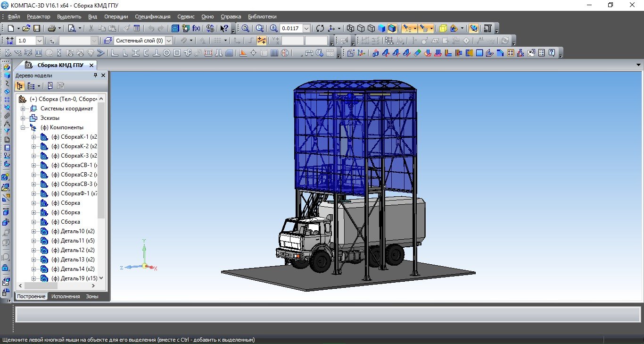Toggle the perspective projection button
Image resolution: width=644 pixels, height=344 pixels.
click(x=443, y=28)
